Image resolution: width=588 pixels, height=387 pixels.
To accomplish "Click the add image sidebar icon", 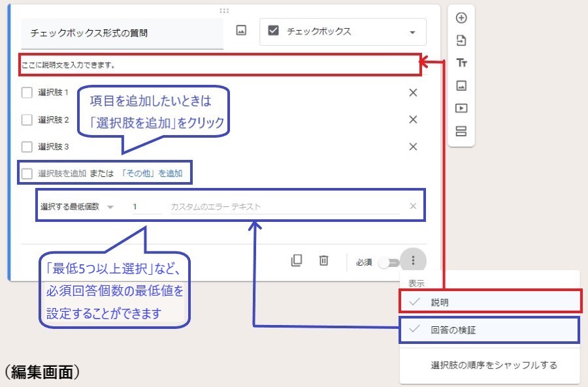I will [461, 85].
